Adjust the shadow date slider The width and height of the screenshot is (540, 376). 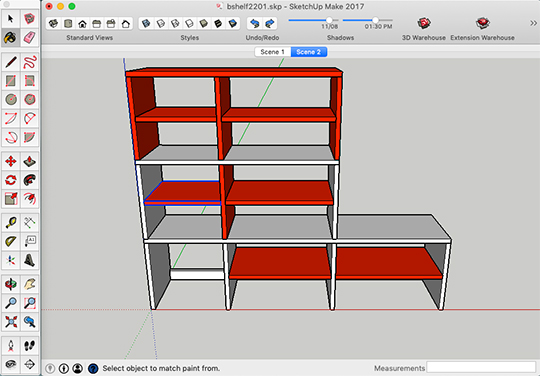(329, 20)
